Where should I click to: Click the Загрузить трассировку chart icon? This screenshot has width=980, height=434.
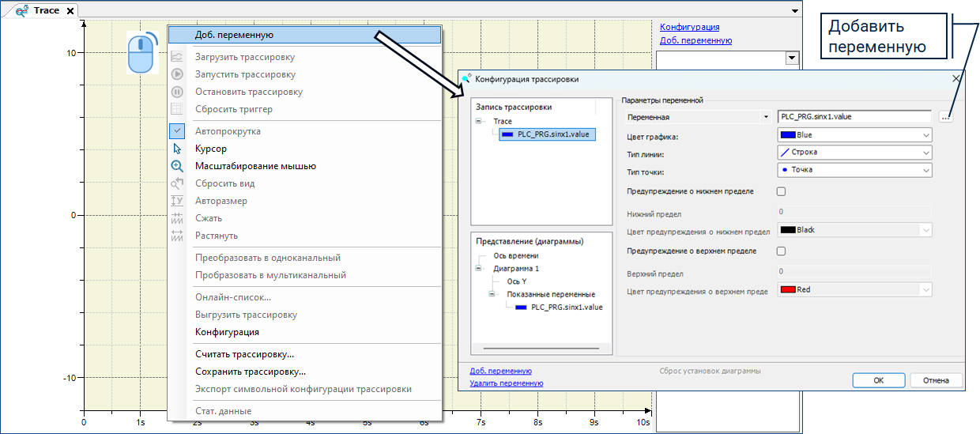pos(178,57)
